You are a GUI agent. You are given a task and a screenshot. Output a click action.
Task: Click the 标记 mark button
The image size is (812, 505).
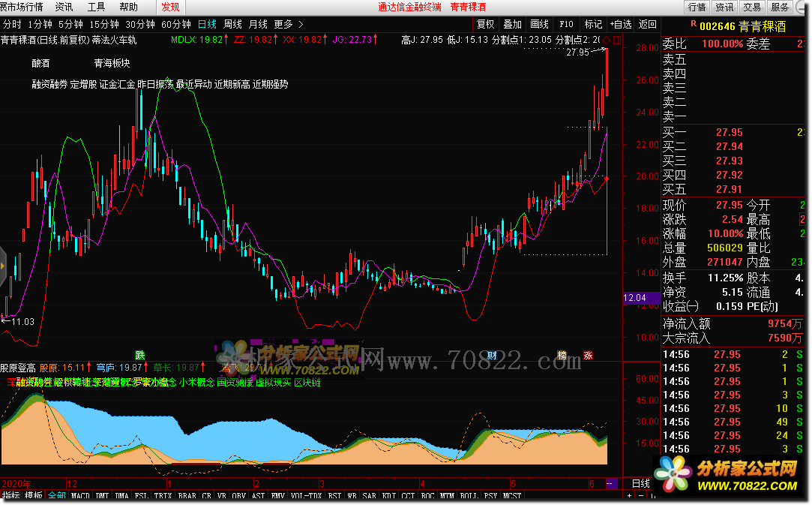point(593,24)
